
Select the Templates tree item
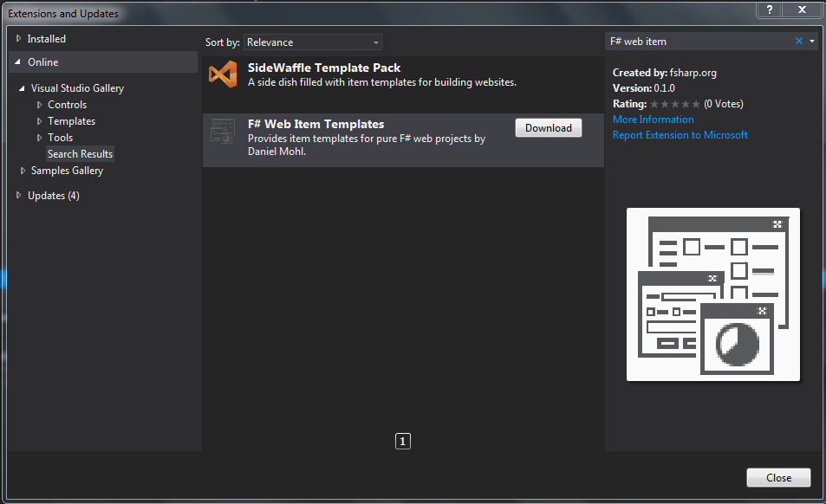pos(71,121)
